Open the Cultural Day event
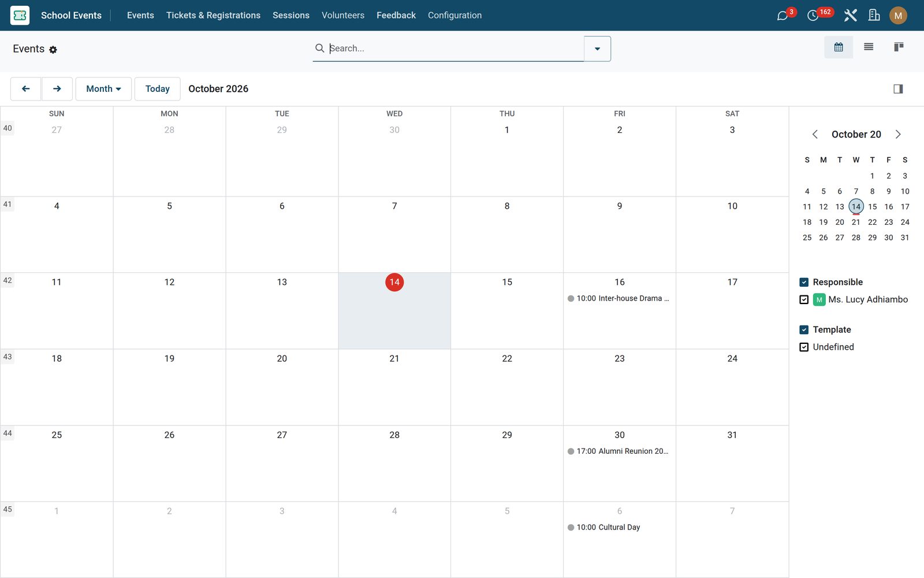Image resolution: width=924 pixels, height=578 pixels. [x=619, y=527]
